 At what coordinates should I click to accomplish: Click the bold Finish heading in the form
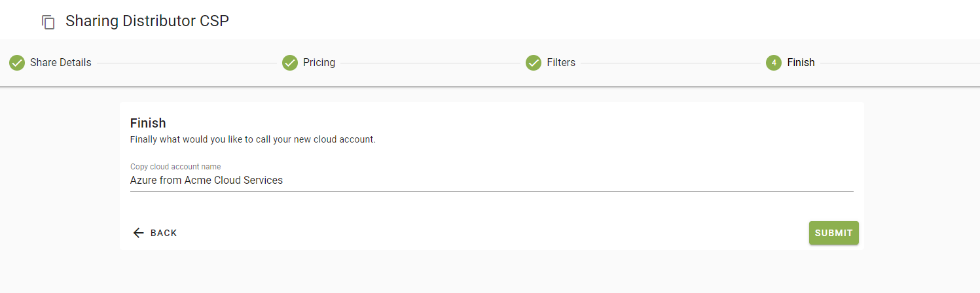pyautogui.click(x=148, y=123)
